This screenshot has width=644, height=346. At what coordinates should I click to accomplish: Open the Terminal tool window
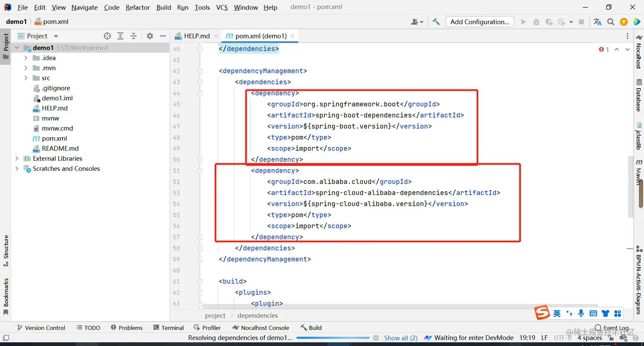point(169,328)
